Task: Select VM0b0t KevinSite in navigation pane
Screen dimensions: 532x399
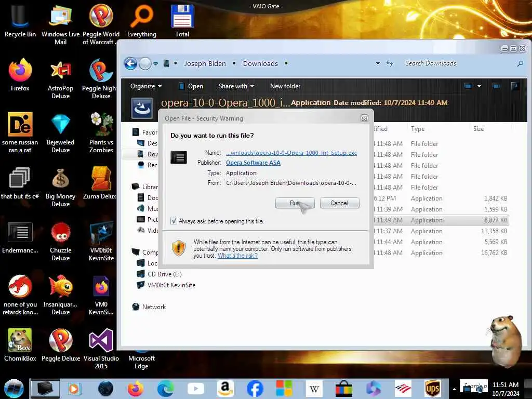Action: pos(171,285)
